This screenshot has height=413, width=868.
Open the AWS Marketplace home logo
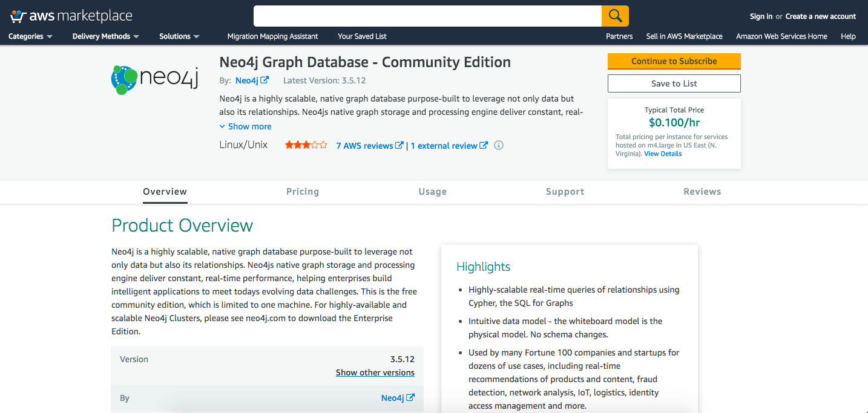pos(71,16)
